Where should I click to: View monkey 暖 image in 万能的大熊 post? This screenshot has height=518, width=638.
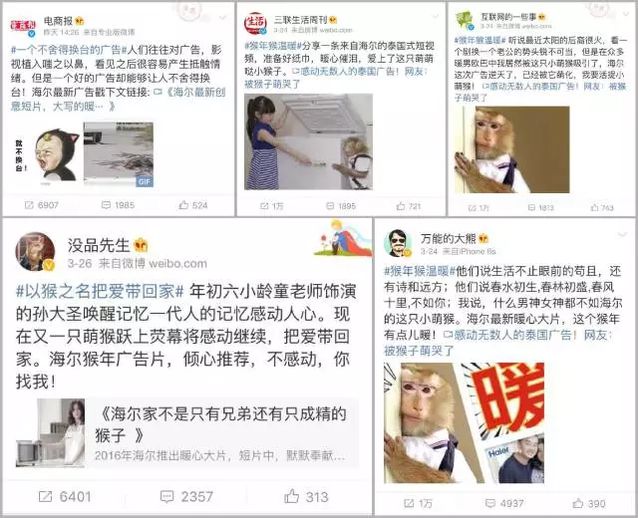point(464,423)
